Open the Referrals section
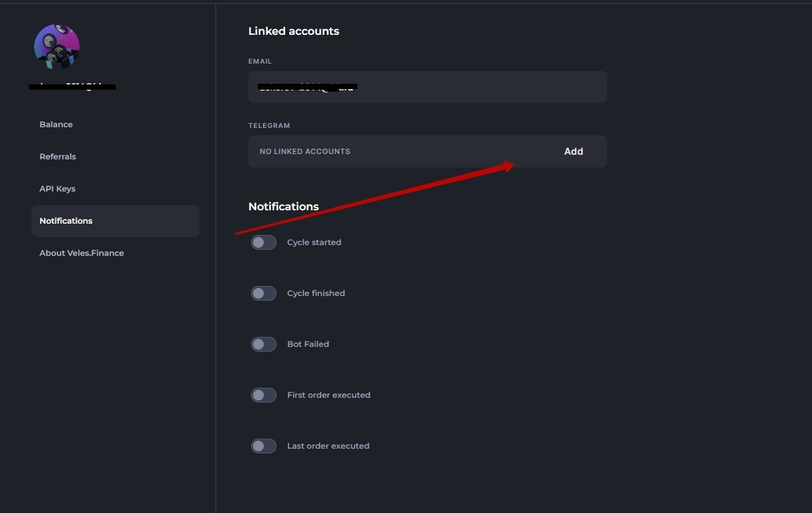 click(x=58, y=156)
